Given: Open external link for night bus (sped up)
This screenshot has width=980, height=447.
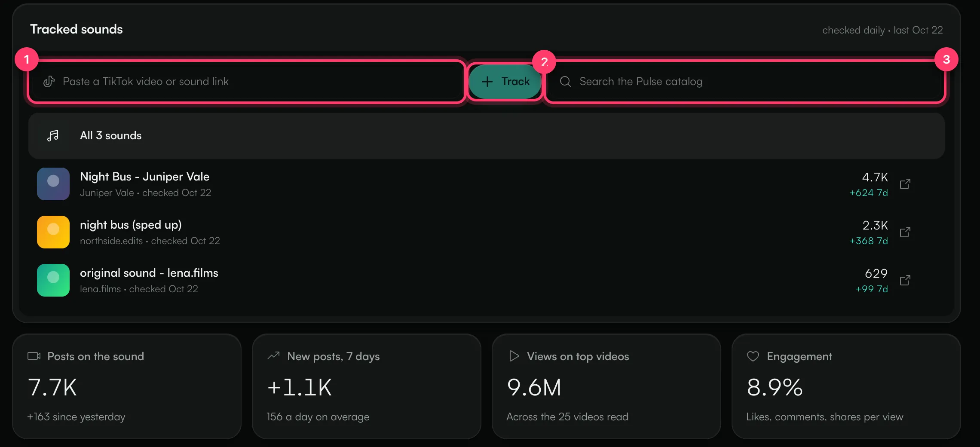Looking at the screenshot, I should click(x=905, y=232).
